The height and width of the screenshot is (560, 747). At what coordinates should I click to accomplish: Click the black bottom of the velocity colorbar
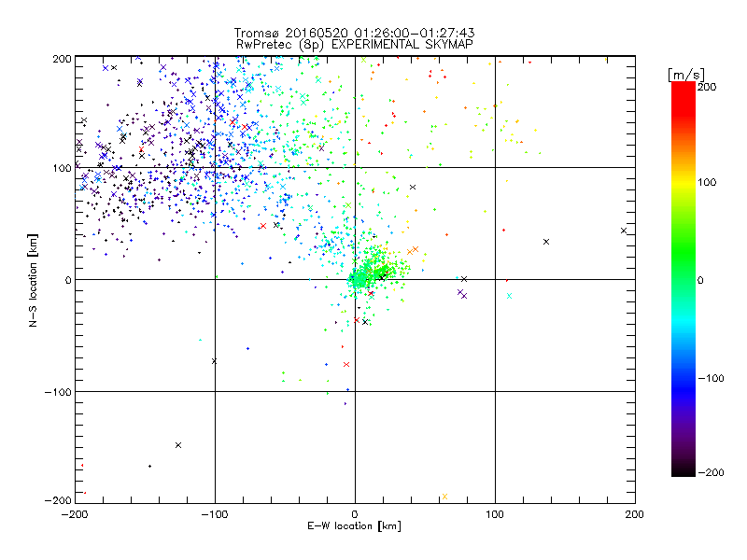click(684, 469)
